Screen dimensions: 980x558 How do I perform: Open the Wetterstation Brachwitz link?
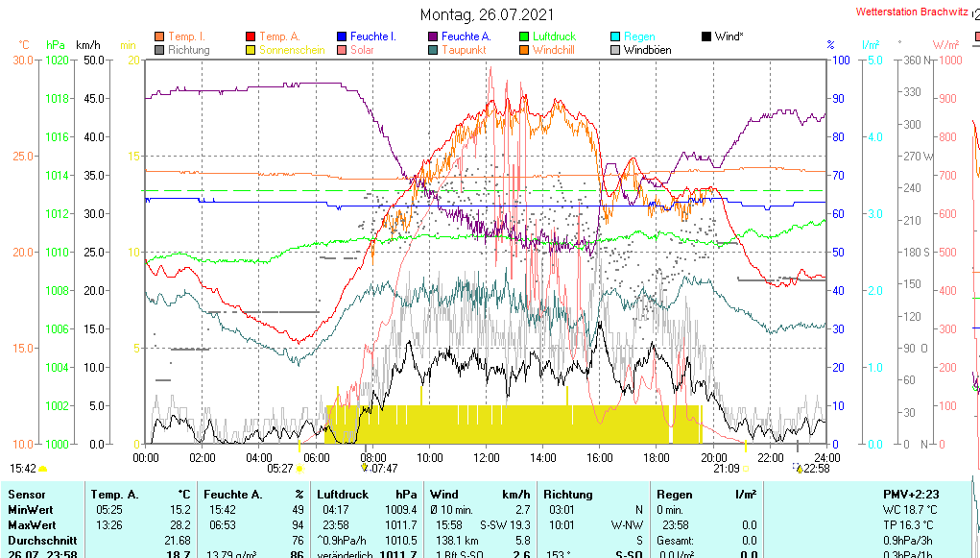pos(911,12)
